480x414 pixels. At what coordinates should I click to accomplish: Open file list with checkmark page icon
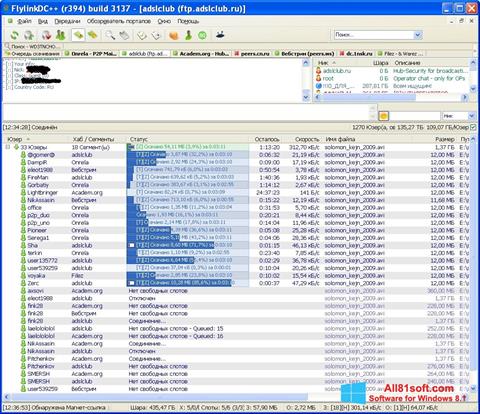coord(142,35)
